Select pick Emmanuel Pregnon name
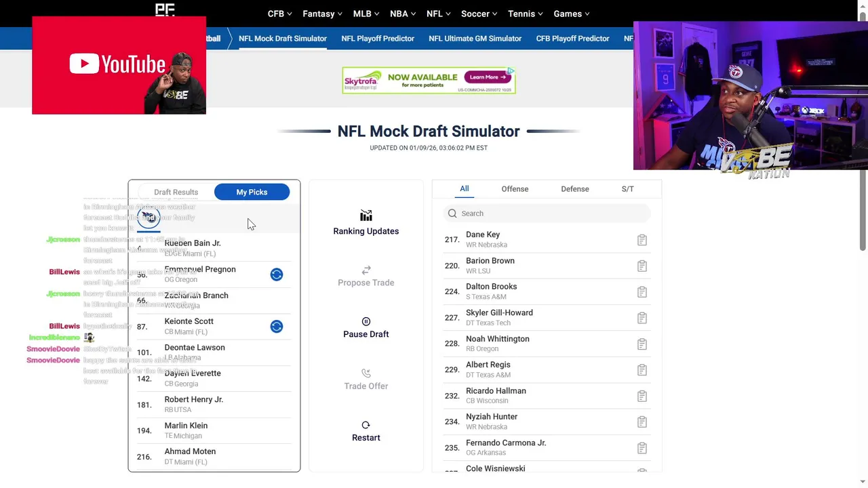 tap(200, 270)
